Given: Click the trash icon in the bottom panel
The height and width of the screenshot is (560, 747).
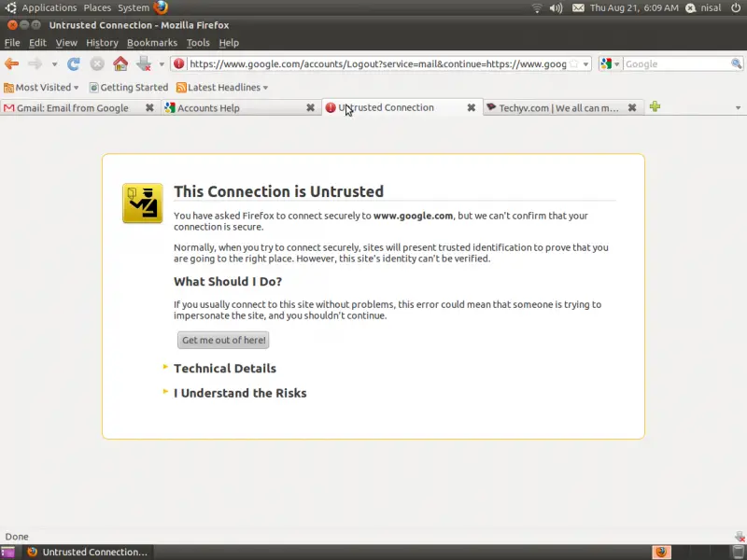Looking at the screenshot, I should click(738, 553).
